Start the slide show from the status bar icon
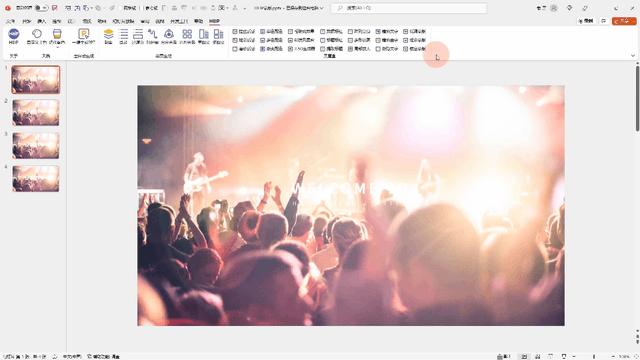This screenshot has width=640, height=360. (564, 356)
